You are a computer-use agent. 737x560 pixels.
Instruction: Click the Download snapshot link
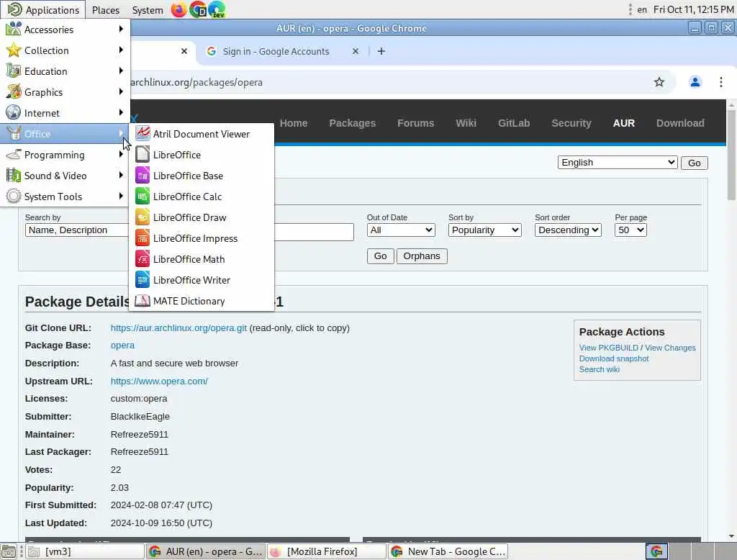click(614, 358)
